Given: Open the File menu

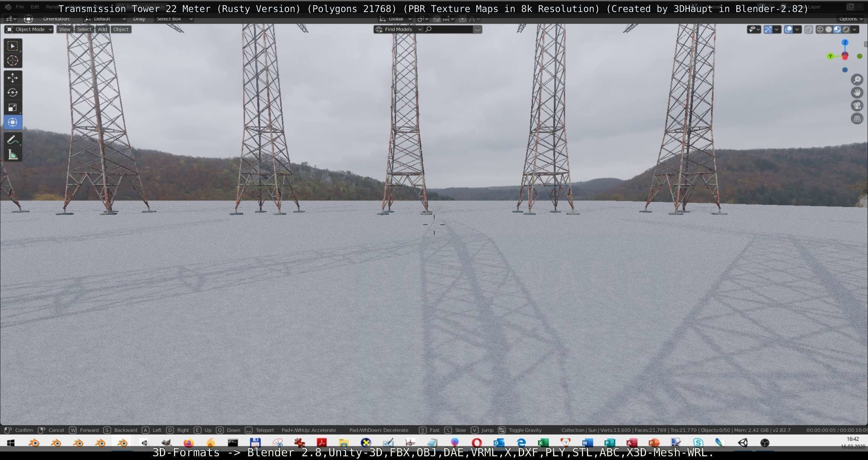Looking at the screenshot, I should (x=20, y=7).
